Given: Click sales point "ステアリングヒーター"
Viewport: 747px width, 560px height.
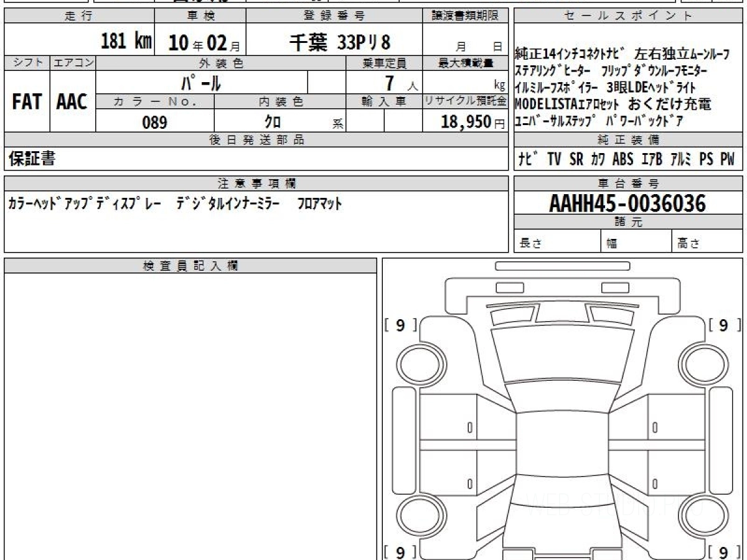Looking at the screenshot, I should tap(551, 71).
